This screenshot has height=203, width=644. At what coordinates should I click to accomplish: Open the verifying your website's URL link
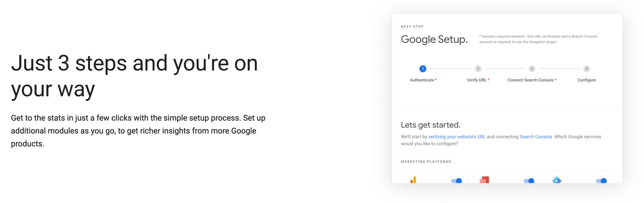point(457,136)
